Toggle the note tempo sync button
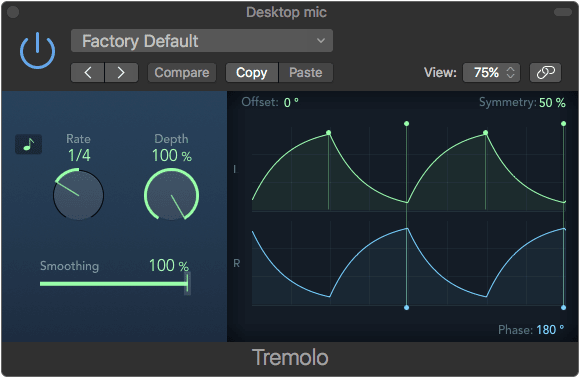The width and height of the screenshot is (580, 378). (28, 144)
